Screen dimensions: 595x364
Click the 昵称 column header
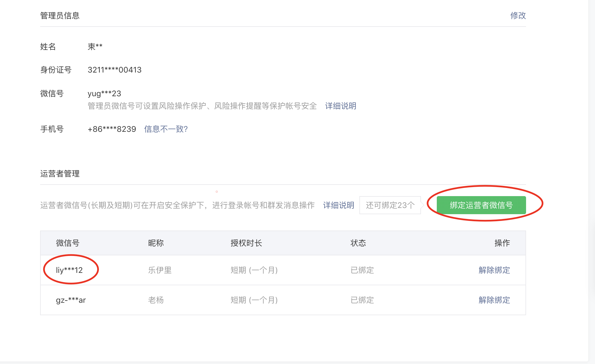[x=156, y=243]
